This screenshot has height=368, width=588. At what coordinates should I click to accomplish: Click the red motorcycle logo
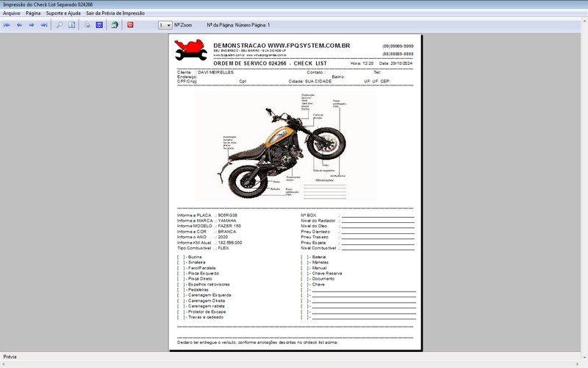tap(190, 50)
